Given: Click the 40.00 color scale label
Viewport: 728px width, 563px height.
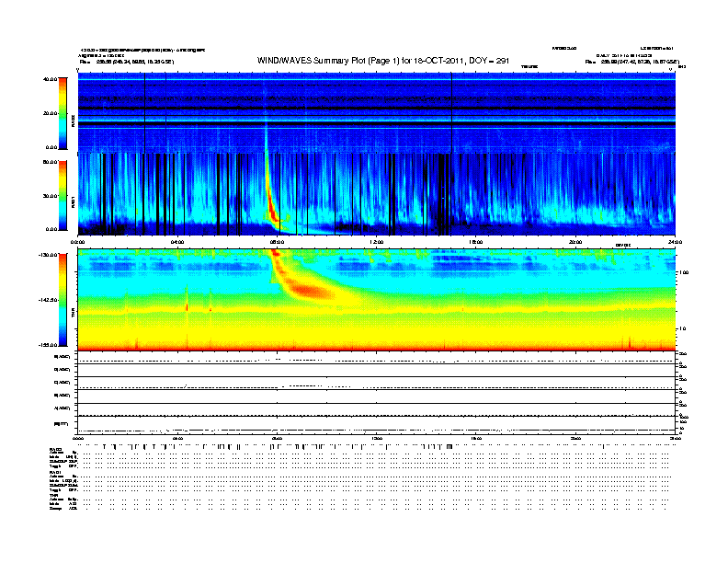Looking at the screenshot, I should [x=50, y=79].
